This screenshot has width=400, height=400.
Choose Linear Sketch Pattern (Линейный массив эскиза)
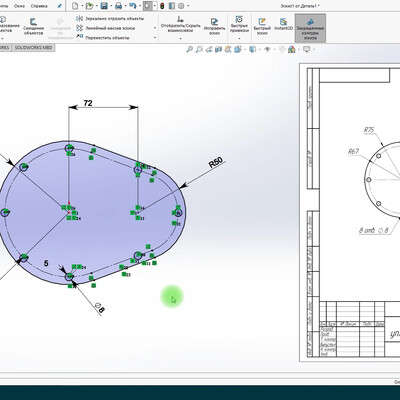106,28
